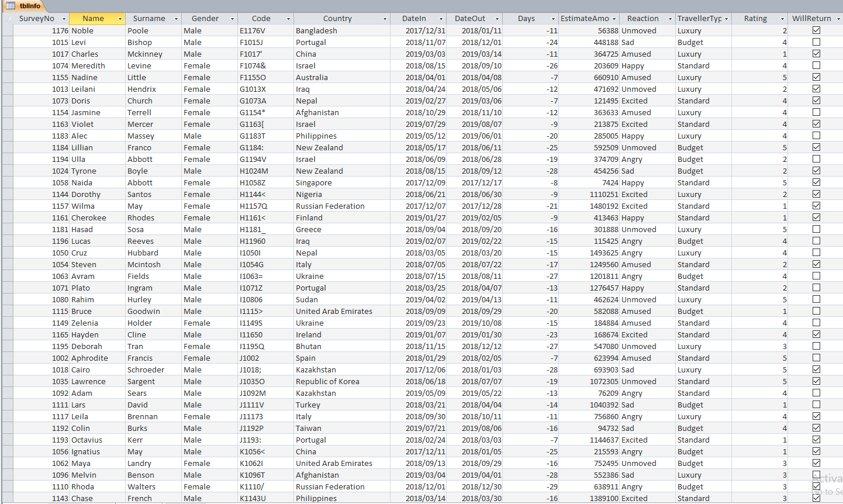Uncheck WillReturn for Noble Poole
The image size is (843, 504).
click(x=816, y=30)
